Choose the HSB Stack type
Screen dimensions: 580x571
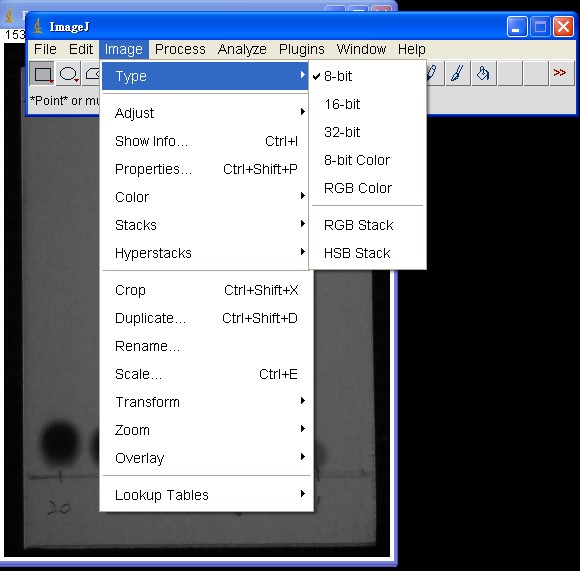[x=367, y=253]
